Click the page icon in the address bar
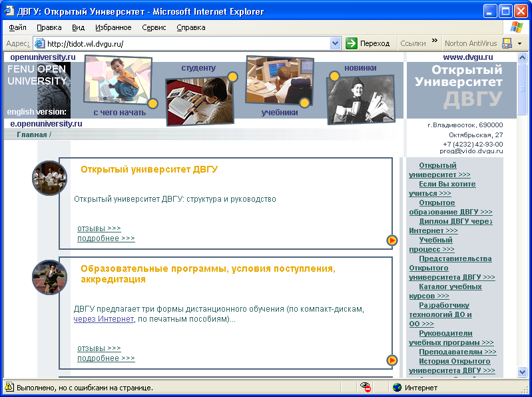The height and width of the screenshot is (397, 532). click(40, 43)
